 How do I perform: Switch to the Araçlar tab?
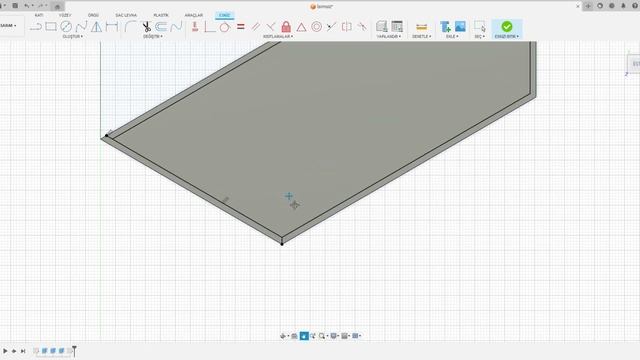click(193, 15)
